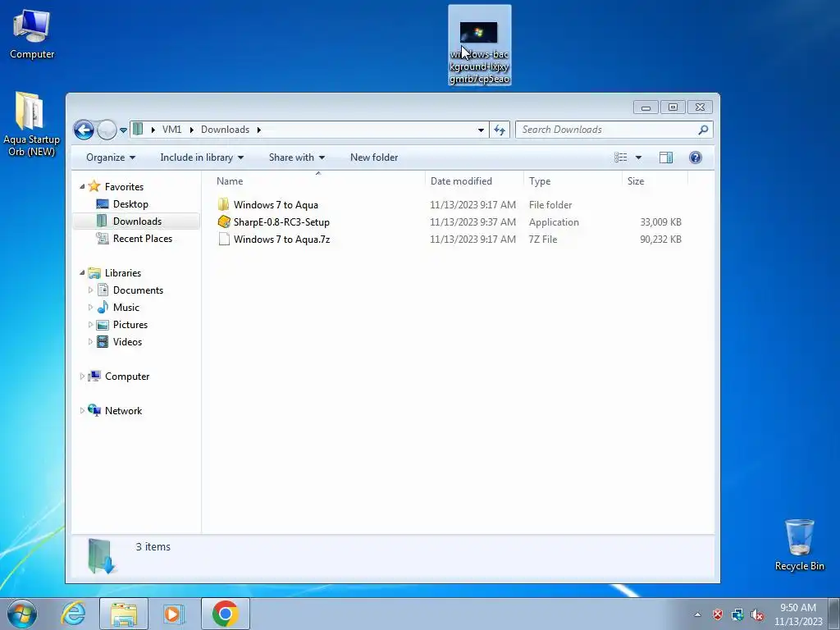Open the Action Center tray icon
Viewport: 840px width, 630px height.
point(717,614)
